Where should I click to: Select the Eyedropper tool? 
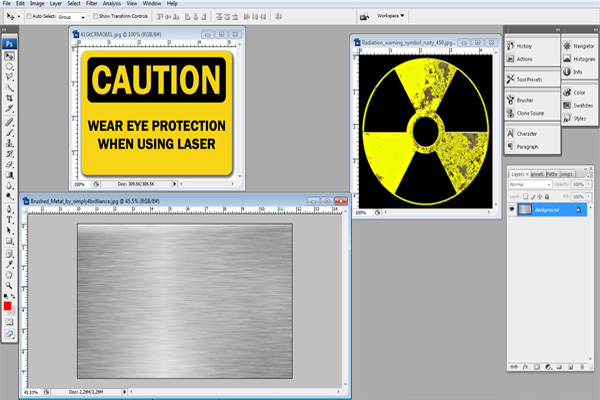9,264
